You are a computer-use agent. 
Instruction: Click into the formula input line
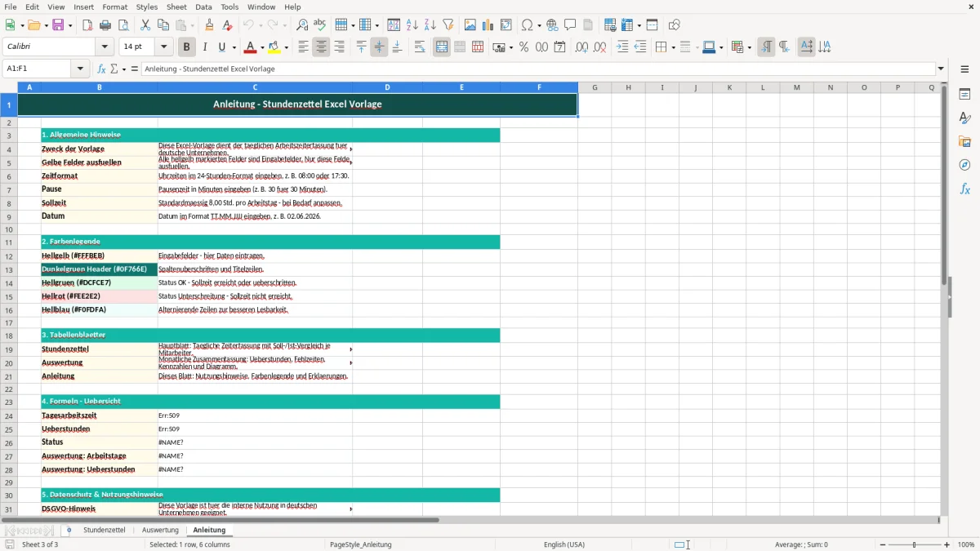tap(537, 69)
